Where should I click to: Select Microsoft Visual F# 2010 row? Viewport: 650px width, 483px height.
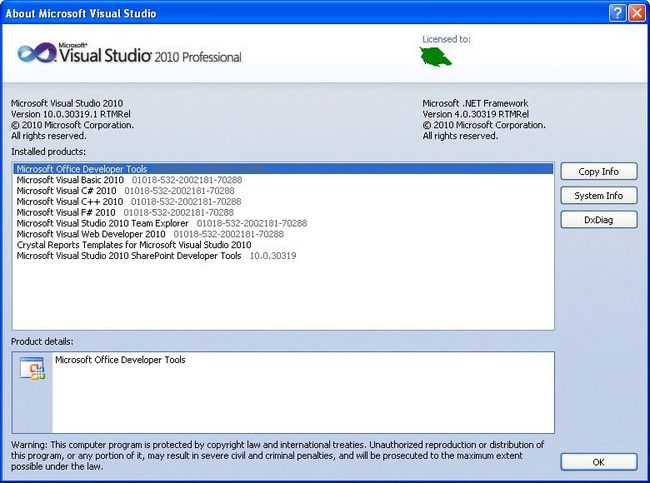[x=283, y=212]
